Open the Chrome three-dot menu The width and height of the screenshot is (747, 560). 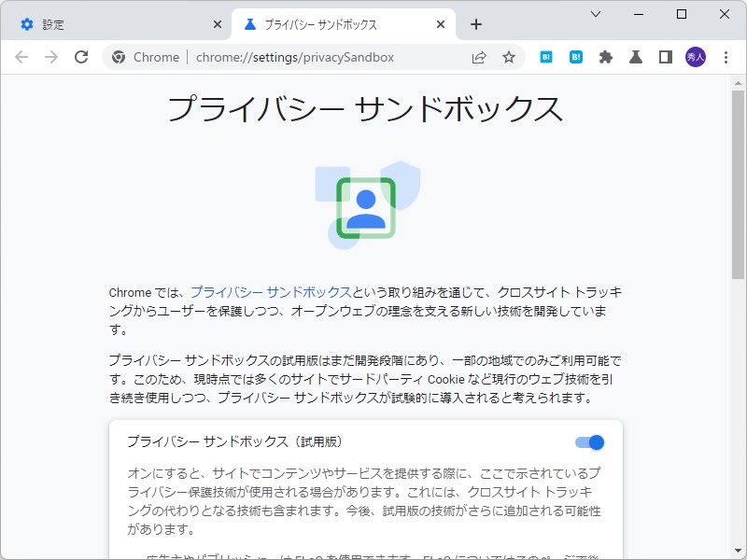click(x=727, y=57)
